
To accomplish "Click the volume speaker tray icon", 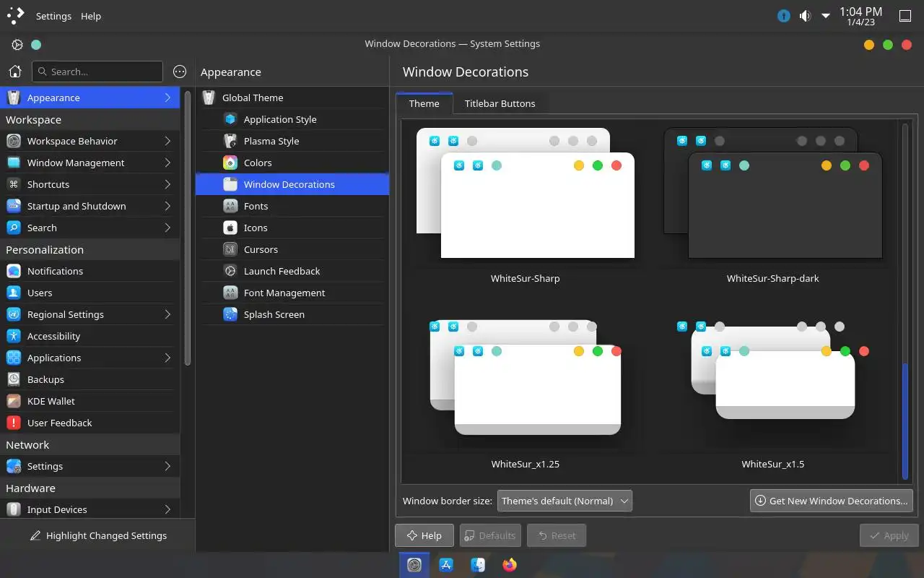I will pos(805,16).
